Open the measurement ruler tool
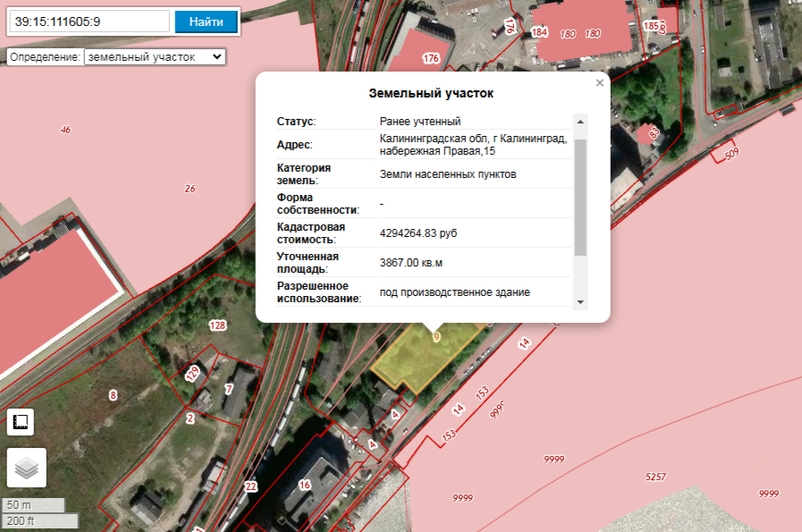This screenshot has width=802, height=532. [x=21, y=422]
